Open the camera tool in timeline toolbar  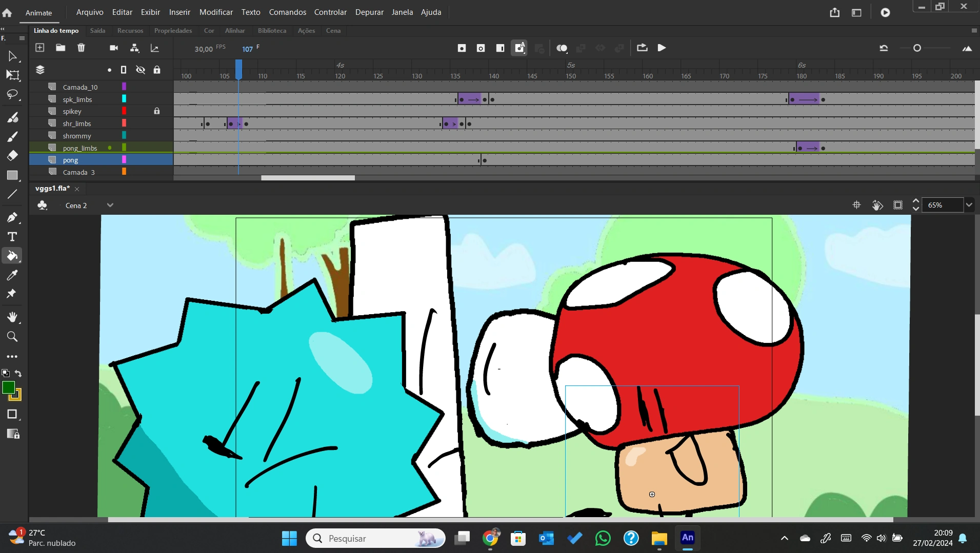(114, 48)
